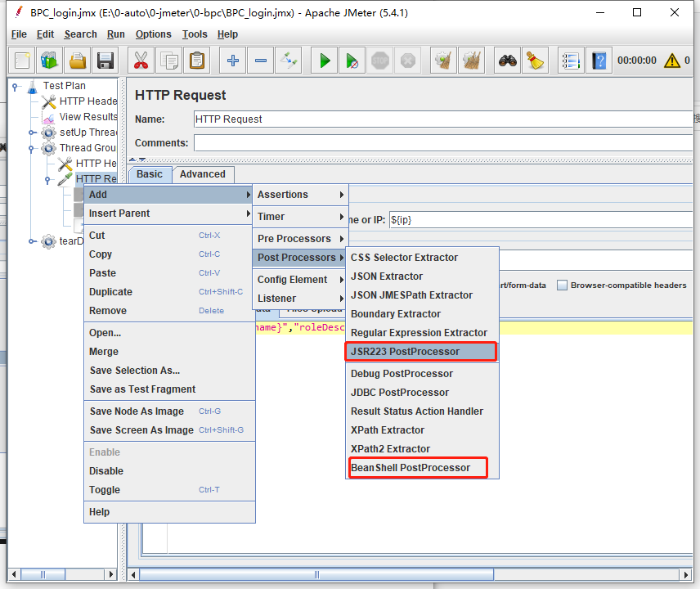Open the Templates toolbar icon

[49, 61]
